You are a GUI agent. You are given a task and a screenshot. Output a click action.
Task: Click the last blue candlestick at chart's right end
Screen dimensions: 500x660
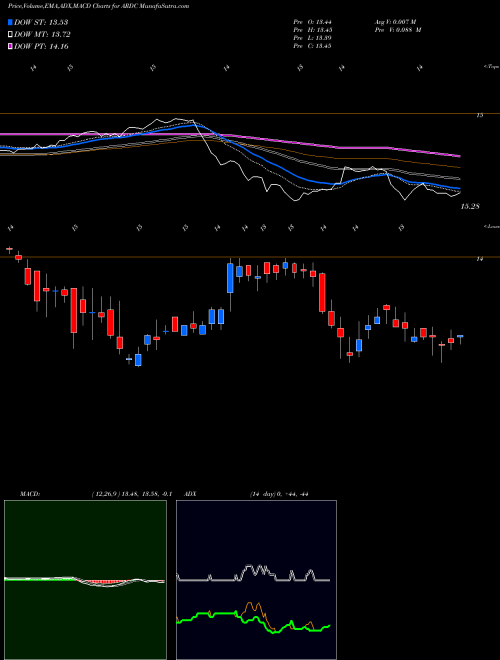(x=460, y=336)
